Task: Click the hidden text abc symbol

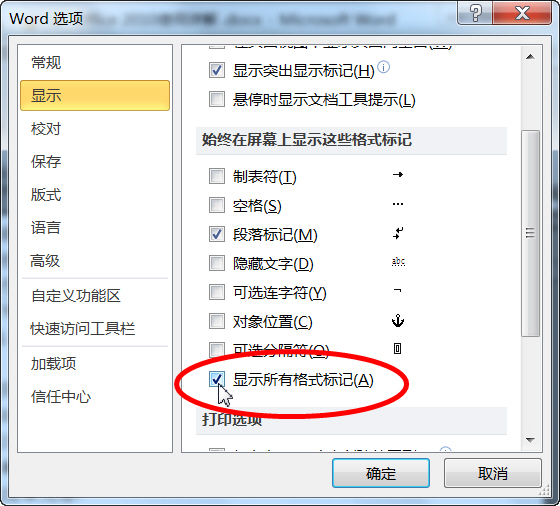Action: click(x=398, y=262)
